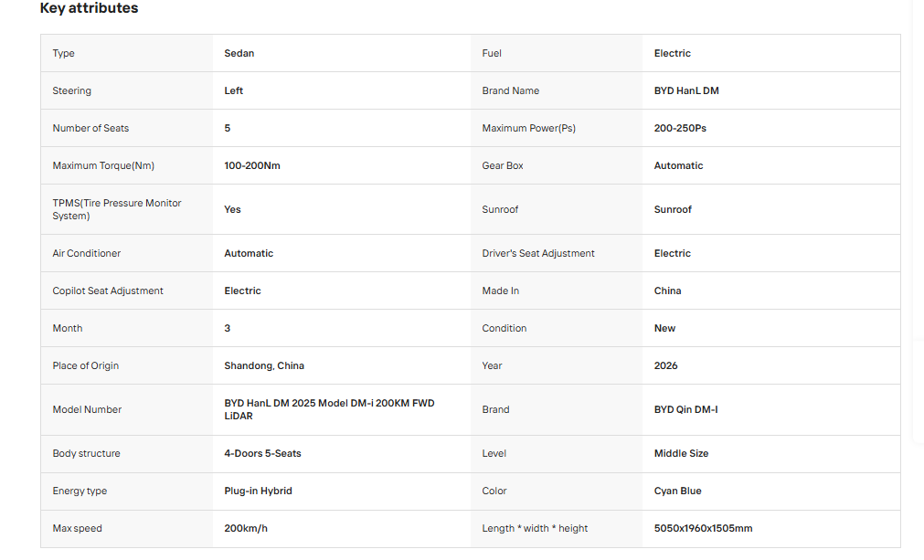Click the 4-Doors 5-Seats body structure value
This screenshot has width=924, height=560.
click(262, 453)
